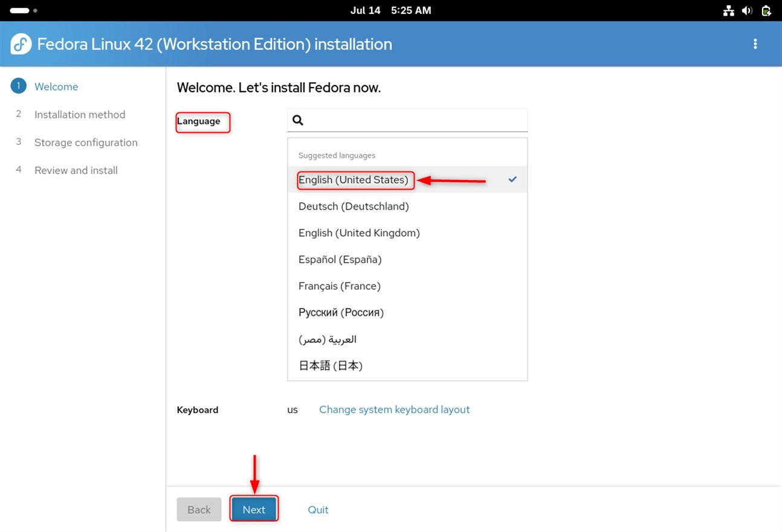Click the 'Suggested languages' group heading
Viewport: 782px width, 532px height.
click(337, 155)
